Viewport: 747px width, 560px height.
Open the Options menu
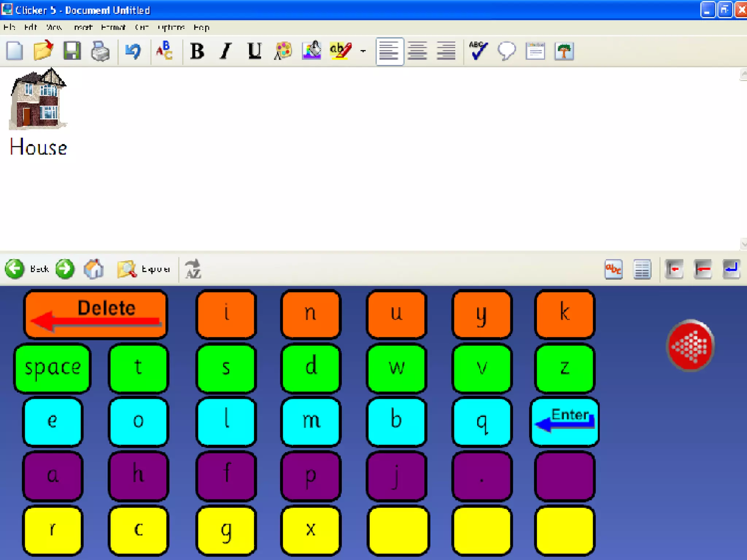coord(171,27)
